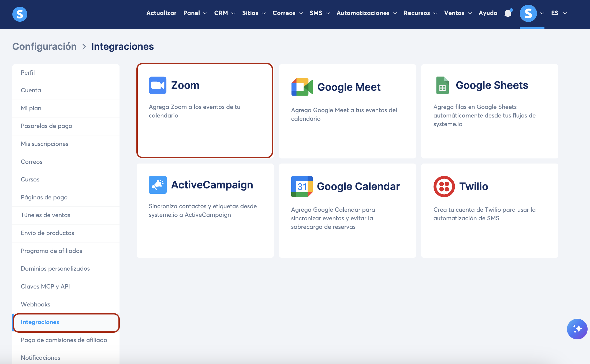Expand the Panel dropdown menu
Screen dimensions: 590x364
(x=195, y=13)
